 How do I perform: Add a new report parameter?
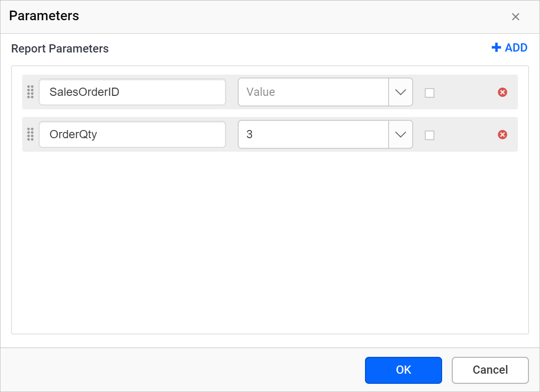509,48
